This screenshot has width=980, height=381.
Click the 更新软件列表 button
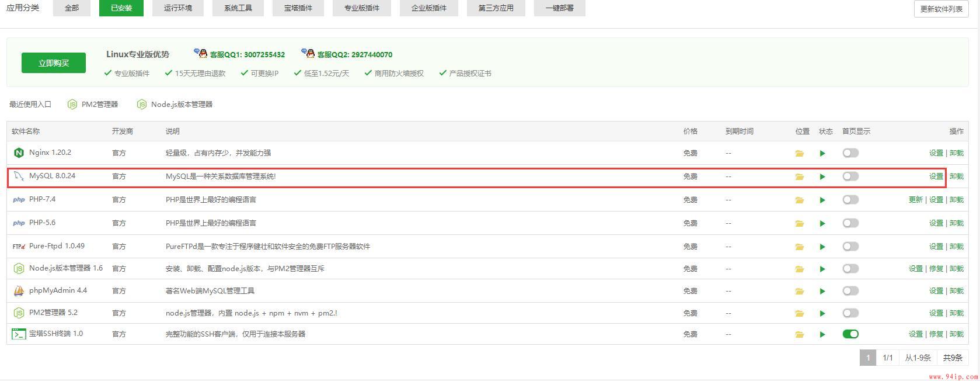(941, 9)
